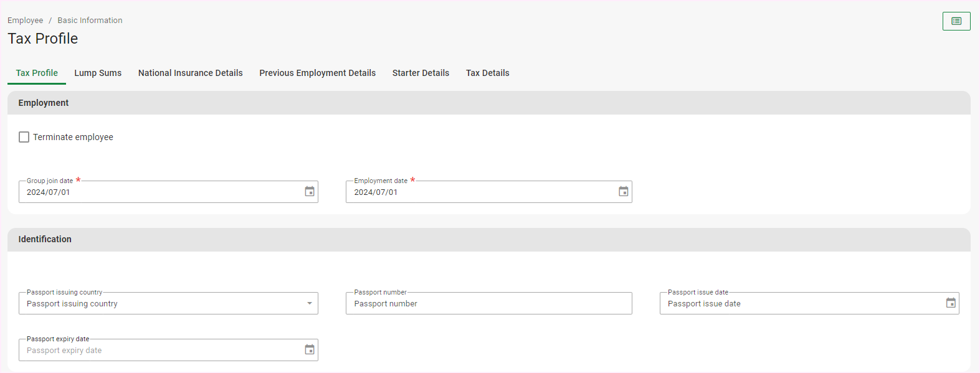Click the Employee breadcrumb link
The image size is (980, 373).
[26, 21]
